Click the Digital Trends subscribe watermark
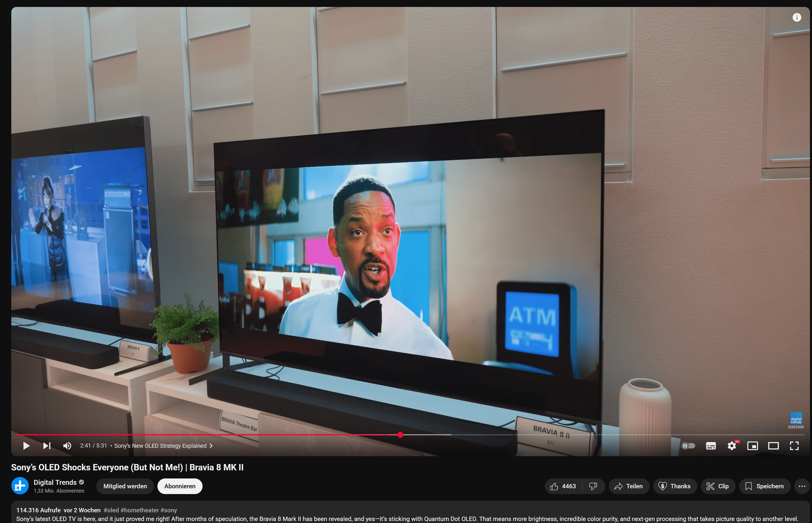The width and height of the screenshot is (812, 523). [x=796, y=420]
